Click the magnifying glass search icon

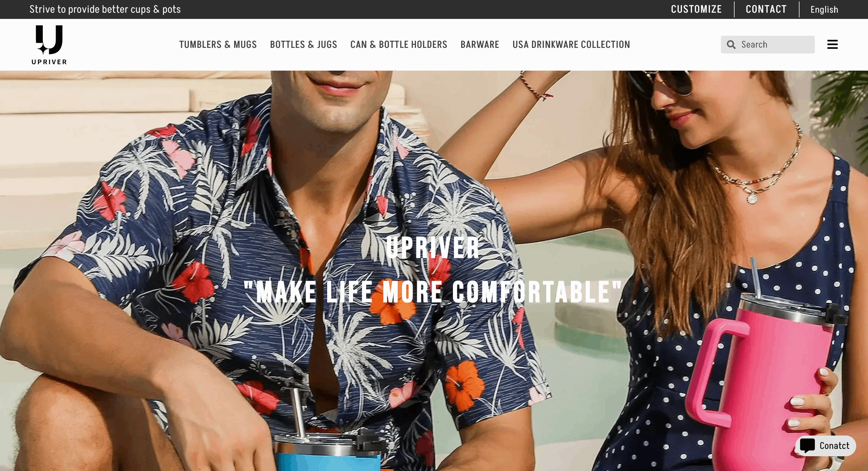pyautogui.click(x=731, y=45)
